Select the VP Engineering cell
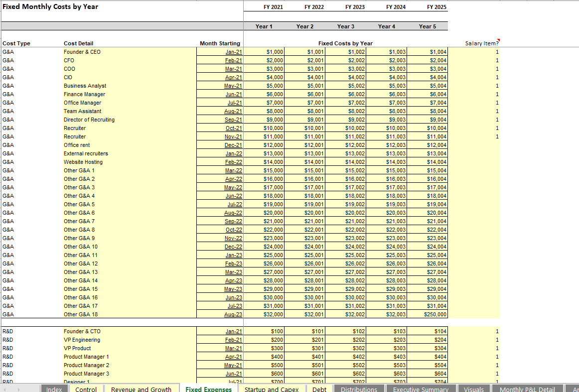This screenshot has height=392, width=579. [x=130, y=340]
